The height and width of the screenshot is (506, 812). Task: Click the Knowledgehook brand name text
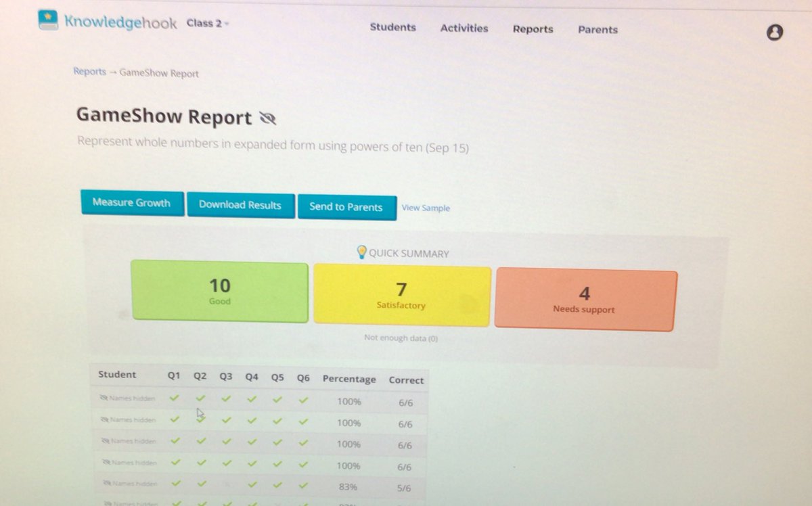pos(120,22)
